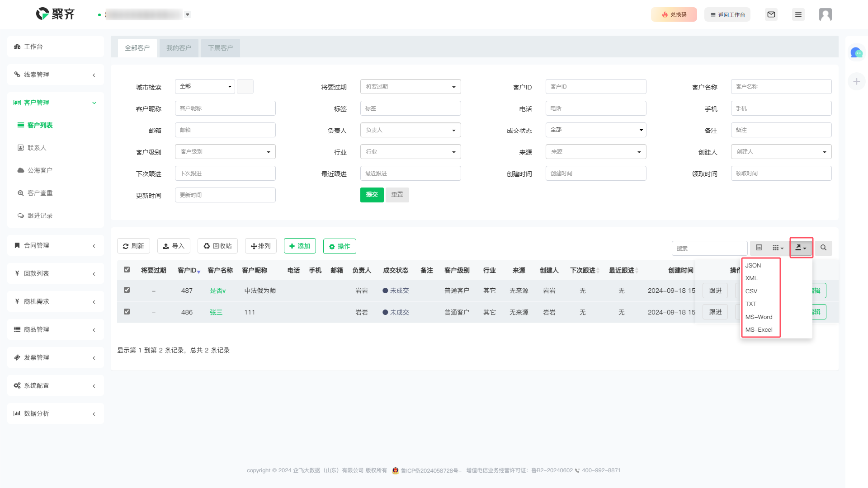
Task: Expand 发票管理 in the sidebar
Action: [x=56, y=357]
